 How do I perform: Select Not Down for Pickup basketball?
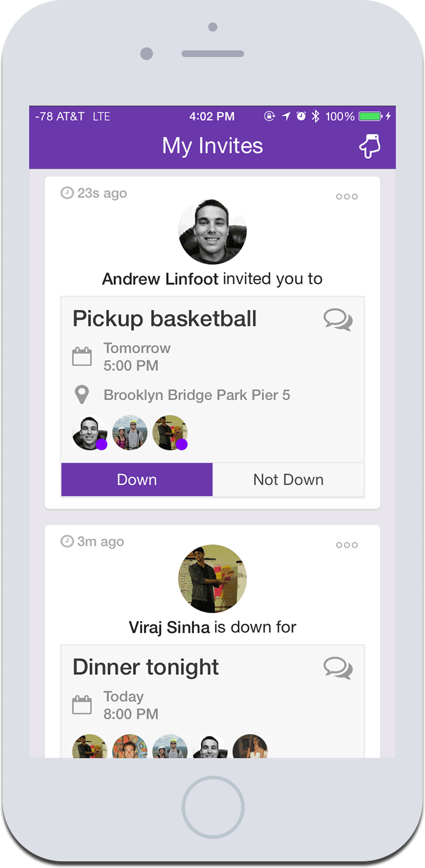(x=288, y=480)
